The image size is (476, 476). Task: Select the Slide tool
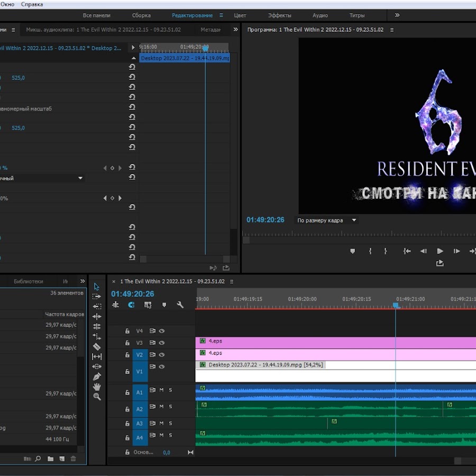(97, 367)
